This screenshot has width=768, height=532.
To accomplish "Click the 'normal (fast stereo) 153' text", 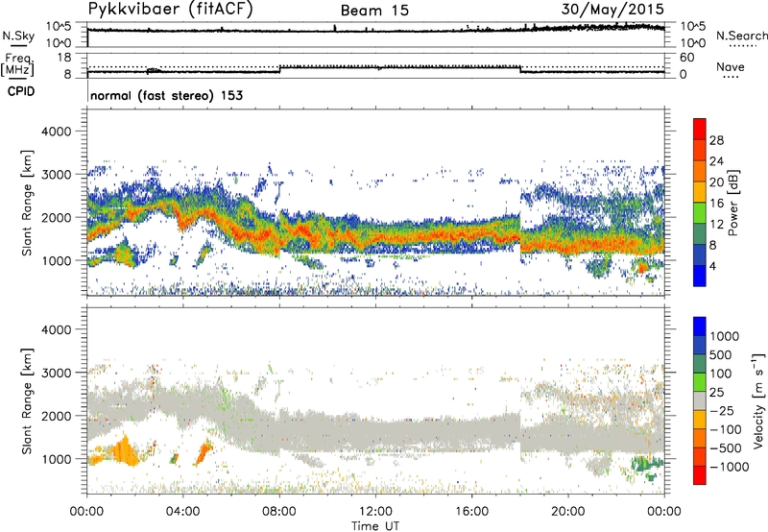I will pos(166,95).
